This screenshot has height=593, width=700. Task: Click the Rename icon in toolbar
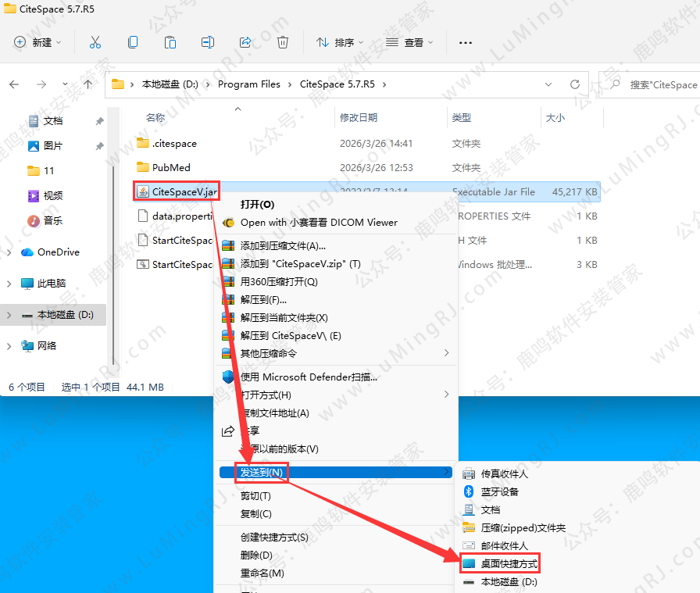pos(208,42)
